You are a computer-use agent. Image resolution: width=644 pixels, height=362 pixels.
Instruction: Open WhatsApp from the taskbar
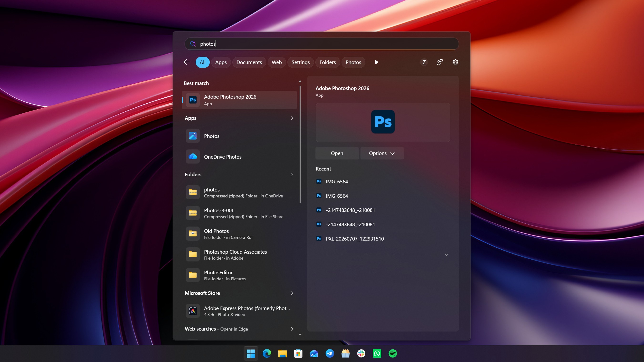(x=377, y=353)
